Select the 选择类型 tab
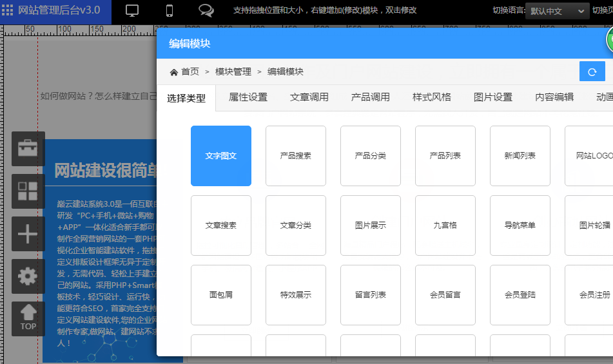The width and height of the screenshot is (613, 364). coord(186,98)
